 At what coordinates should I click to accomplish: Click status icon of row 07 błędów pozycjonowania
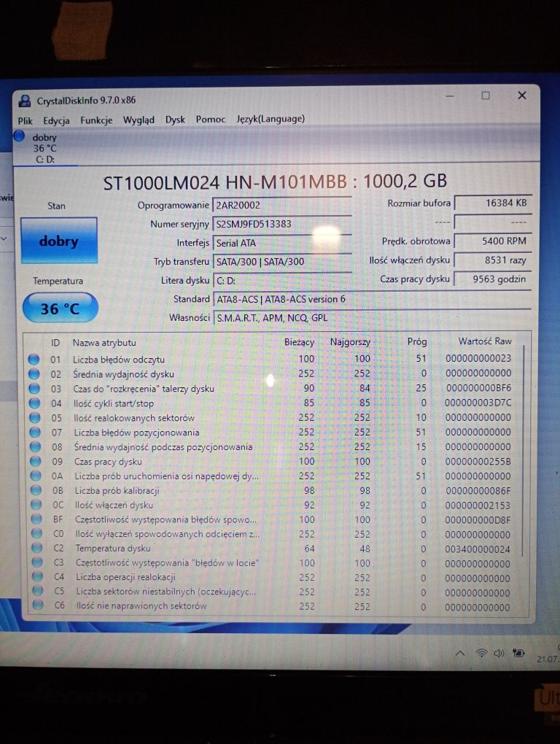tap(35, 433)
